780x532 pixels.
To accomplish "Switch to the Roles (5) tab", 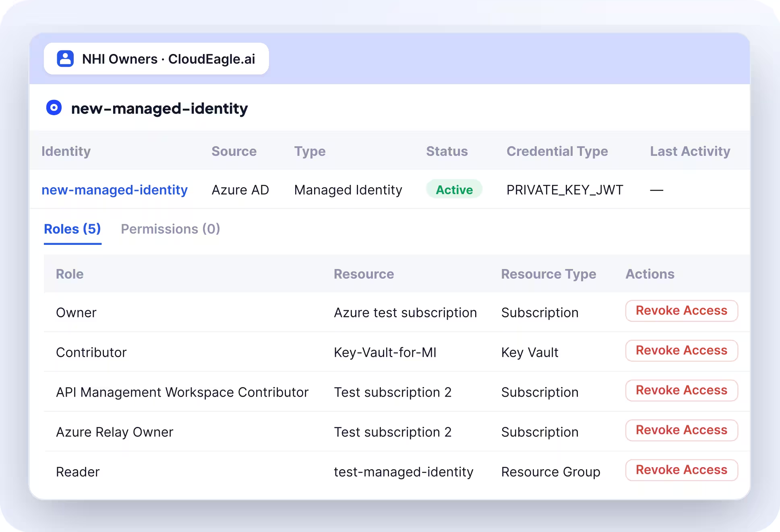I will point(72,229).
